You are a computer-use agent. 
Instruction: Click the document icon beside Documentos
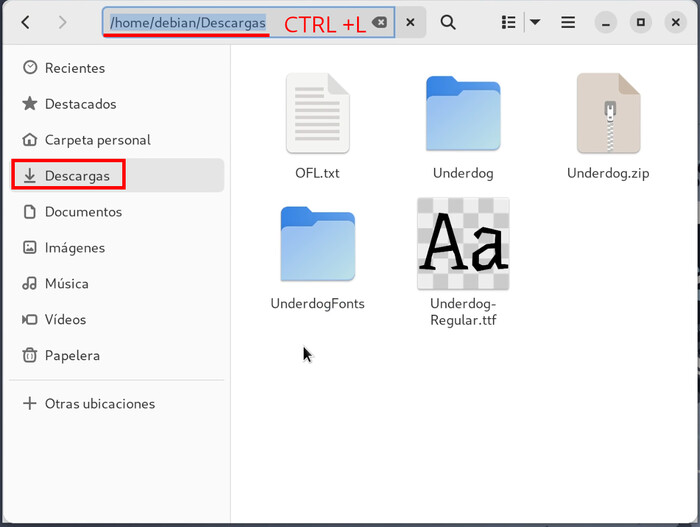pos(30,212)
